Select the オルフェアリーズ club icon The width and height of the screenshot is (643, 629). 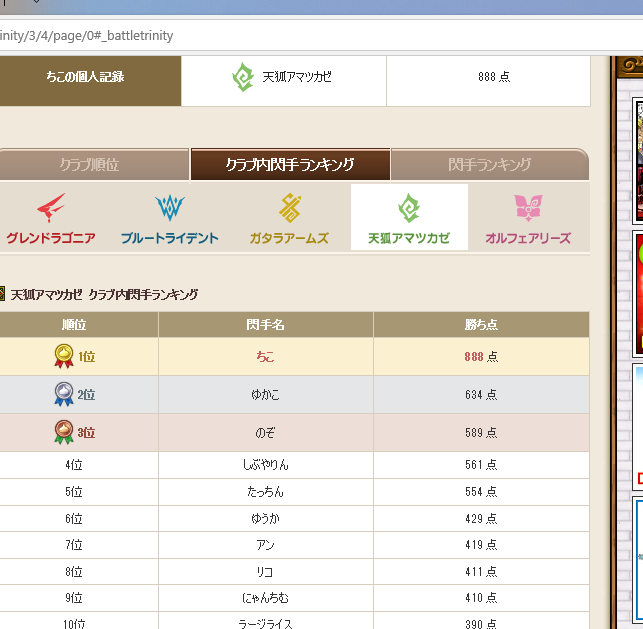point(528,208)
